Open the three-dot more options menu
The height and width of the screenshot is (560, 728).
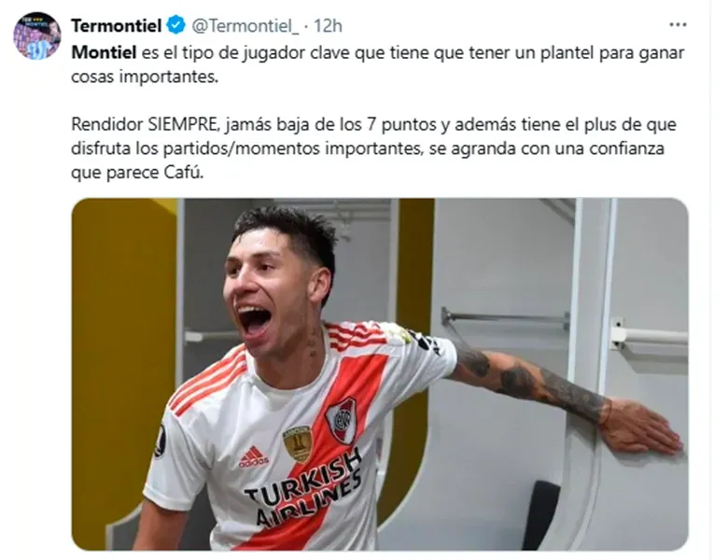click(x=678, y=25)
